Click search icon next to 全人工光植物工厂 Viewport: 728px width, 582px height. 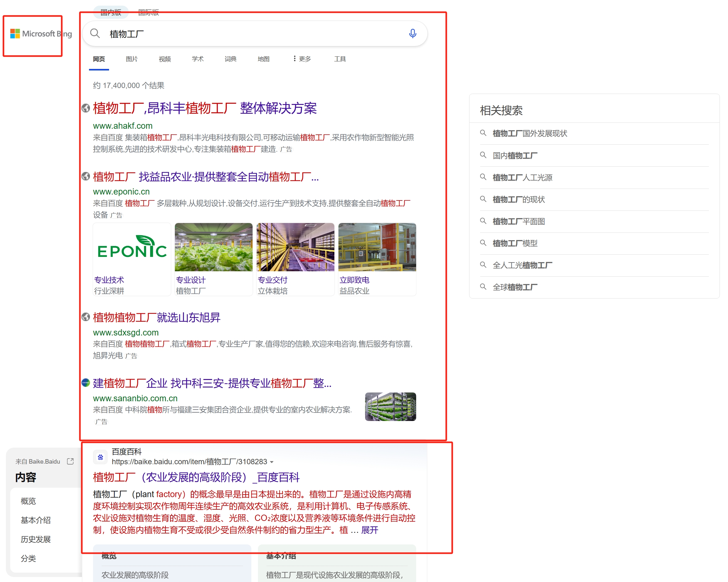tap(483, 265)
